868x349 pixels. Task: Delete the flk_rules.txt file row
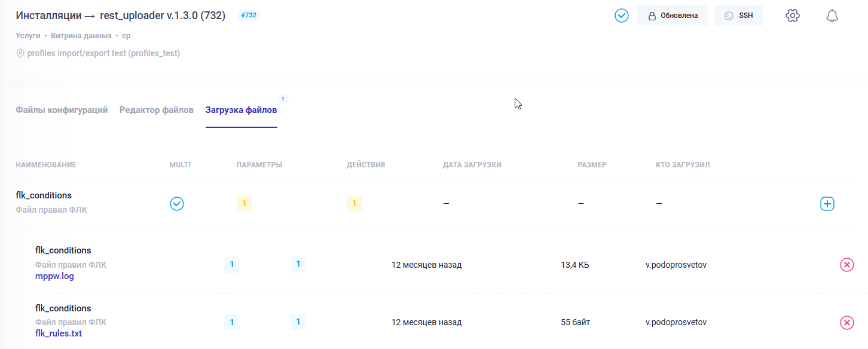point(846,323)
